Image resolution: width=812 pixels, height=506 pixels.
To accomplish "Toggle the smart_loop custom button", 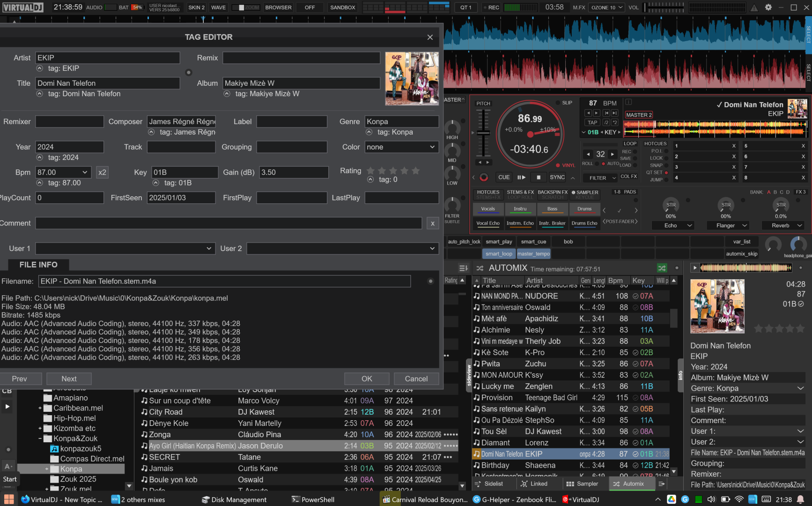I will tap(499, 254).
